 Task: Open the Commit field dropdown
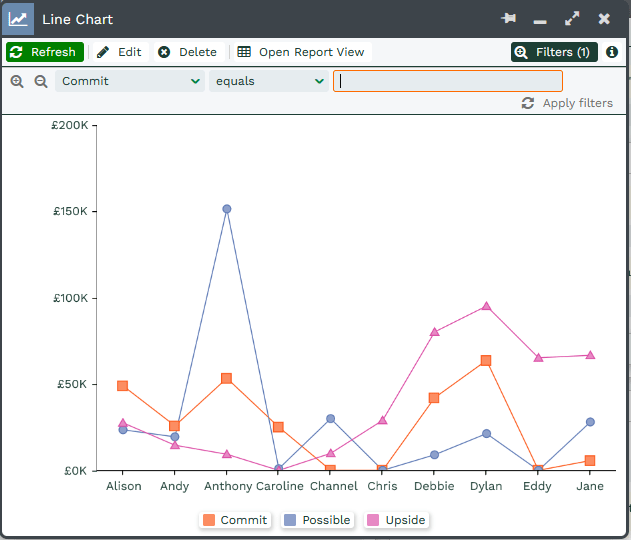[130, 81]
